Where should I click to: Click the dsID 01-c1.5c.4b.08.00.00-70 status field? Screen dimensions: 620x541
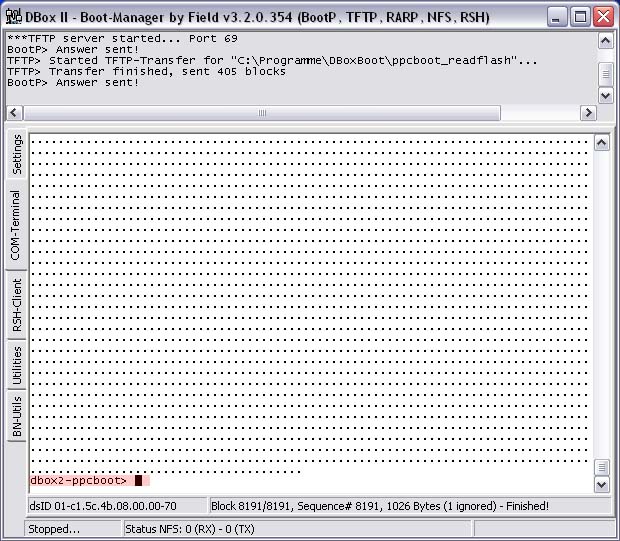tap(117, 506)
